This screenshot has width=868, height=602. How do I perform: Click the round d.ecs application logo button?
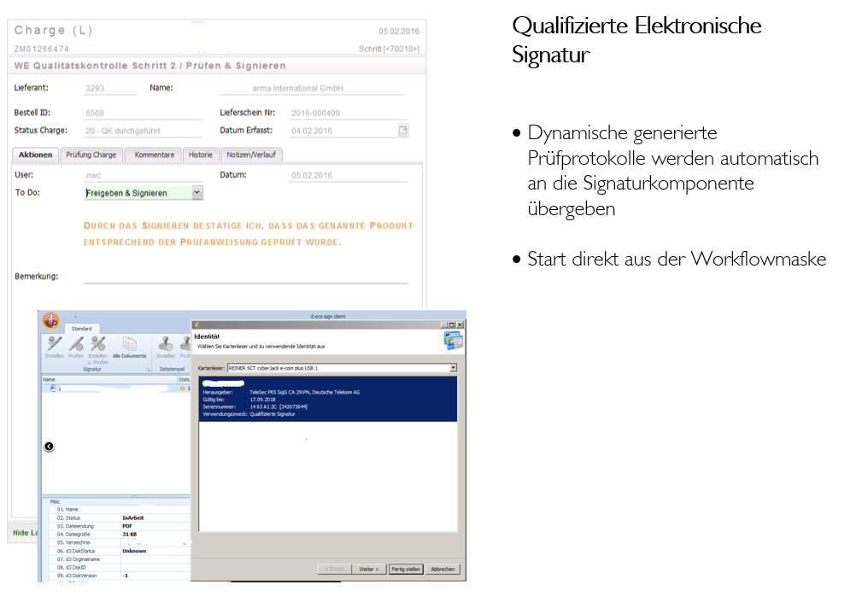(51, 320)
